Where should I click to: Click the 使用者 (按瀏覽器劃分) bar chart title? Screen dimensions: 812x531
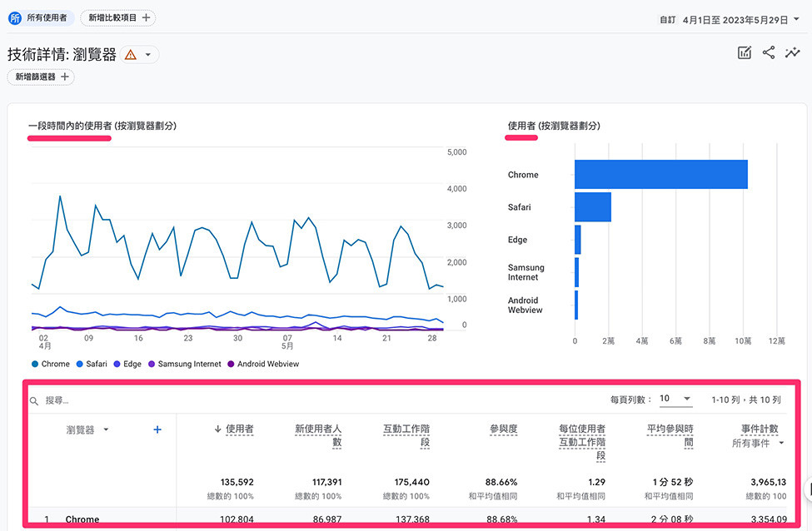(x=554, y=126)
